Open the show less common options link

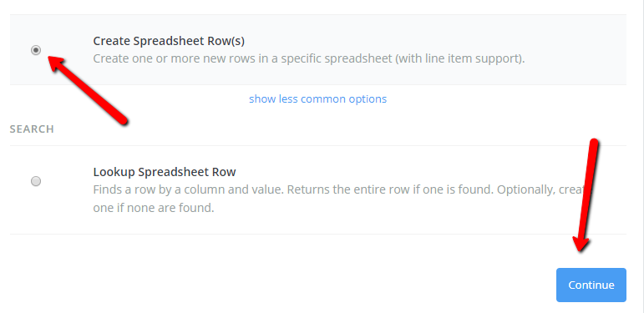coord(318,98)
